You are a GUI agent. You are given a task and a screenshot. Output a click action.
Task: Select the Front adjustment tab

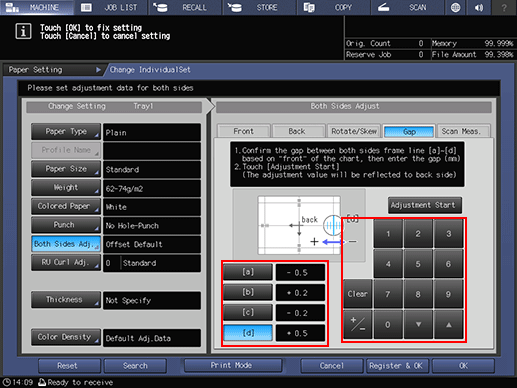pos(244,131)
